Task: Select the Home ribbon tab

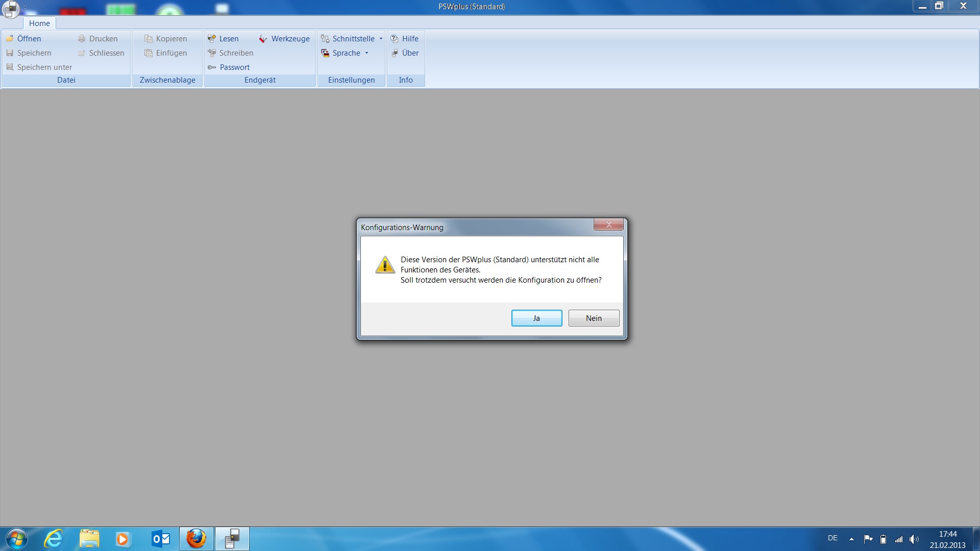Action: tap(39, 23)
